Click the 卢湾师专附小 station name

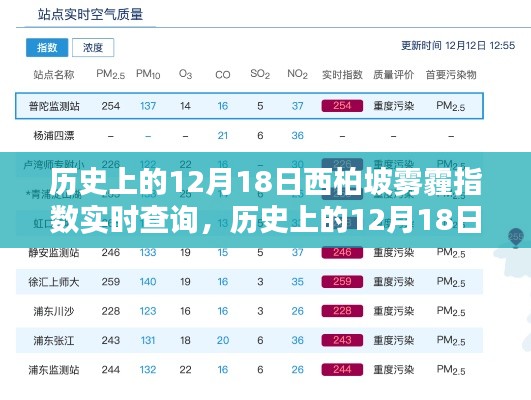click(x=54, y=165)
